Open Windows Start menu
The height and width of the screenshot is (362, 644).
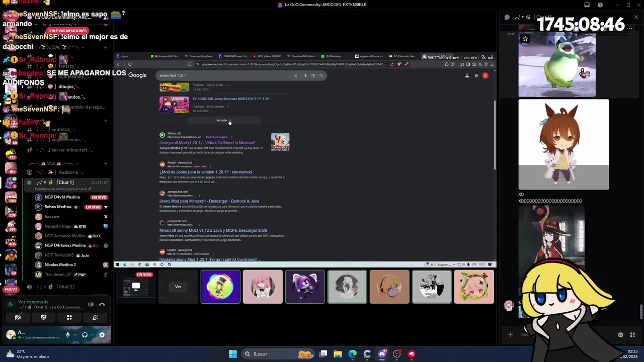click(233, 354)
